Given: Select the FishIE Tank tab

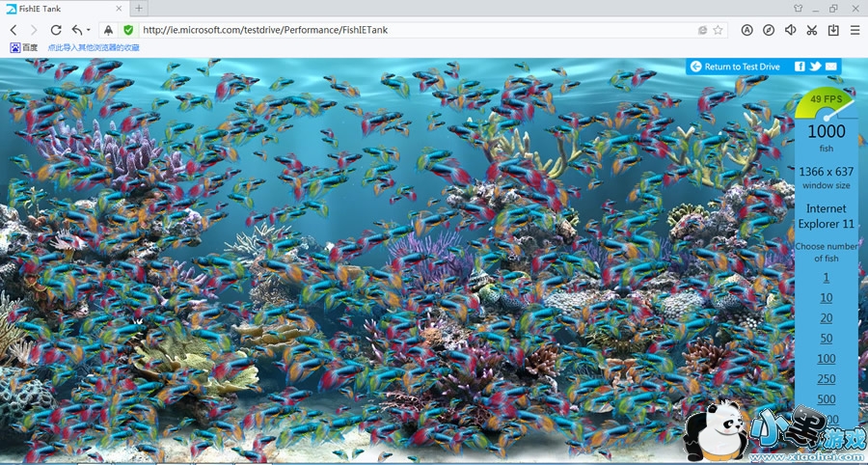Looking at the screenshot, I should (x=65, y=9).
